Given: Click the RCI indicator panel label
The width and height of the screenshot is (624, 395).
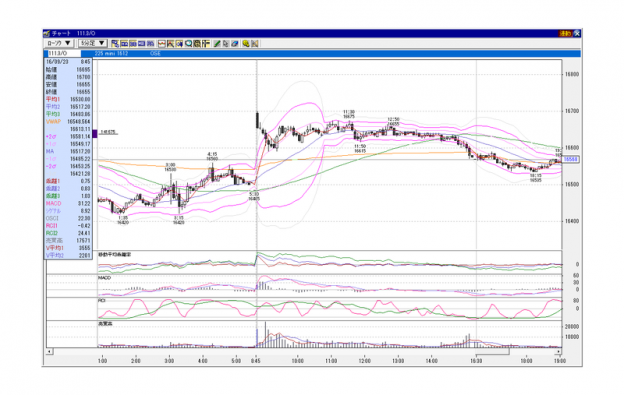Looking at the screenshot, I should [102, 301].
